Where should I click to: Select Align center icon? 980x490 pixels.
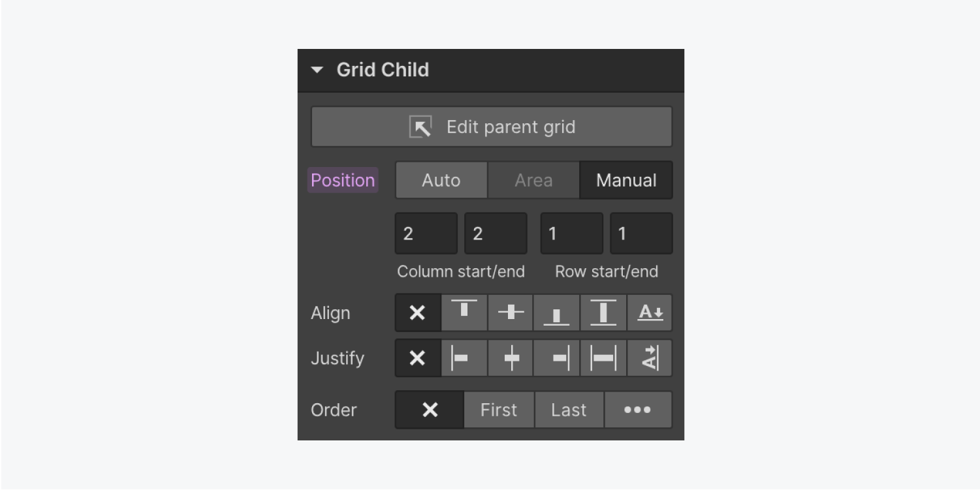511,313
